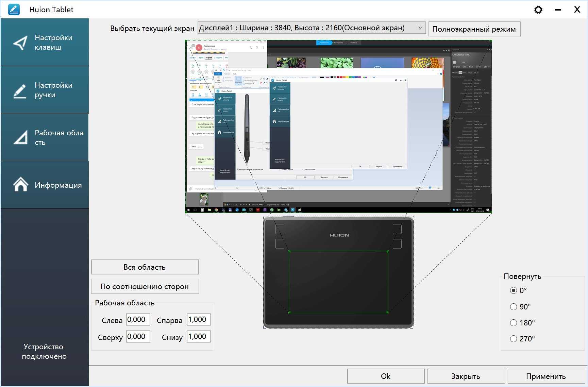Viewport: 588px width, 387px height.
Task: Click the Huion Tablet app logo icon
Action: pyautogui.click(x=14, y=10)
